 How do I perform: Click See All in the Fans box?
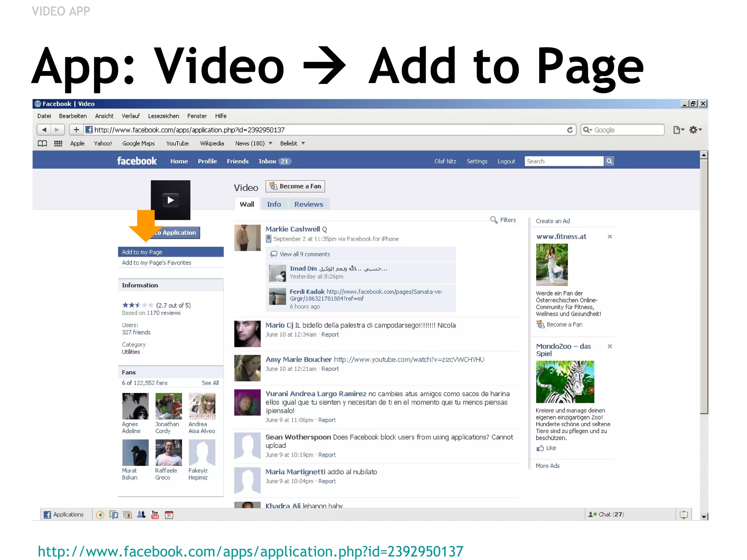(x=210, y=383)
